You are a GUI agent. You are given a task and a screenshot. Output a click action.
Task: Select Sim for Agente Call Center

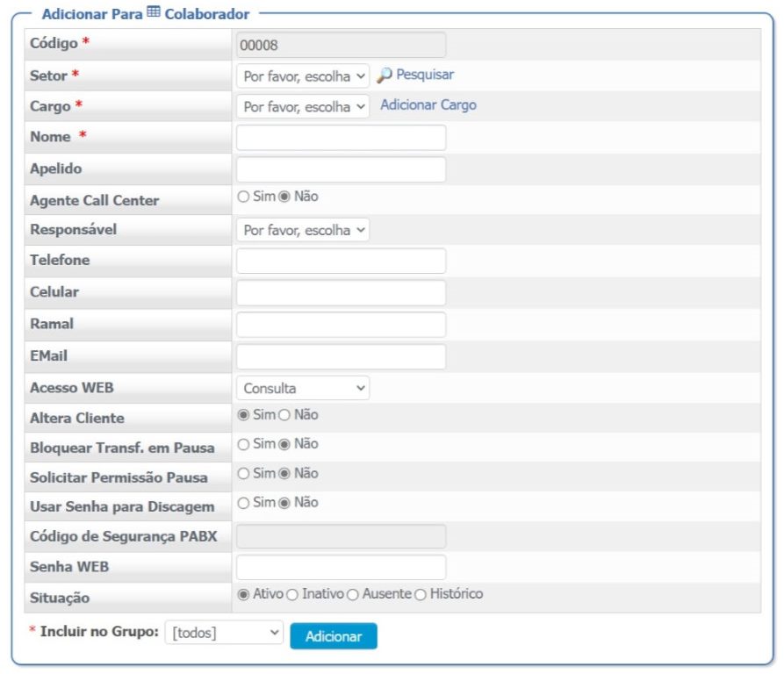click(243, 197)
